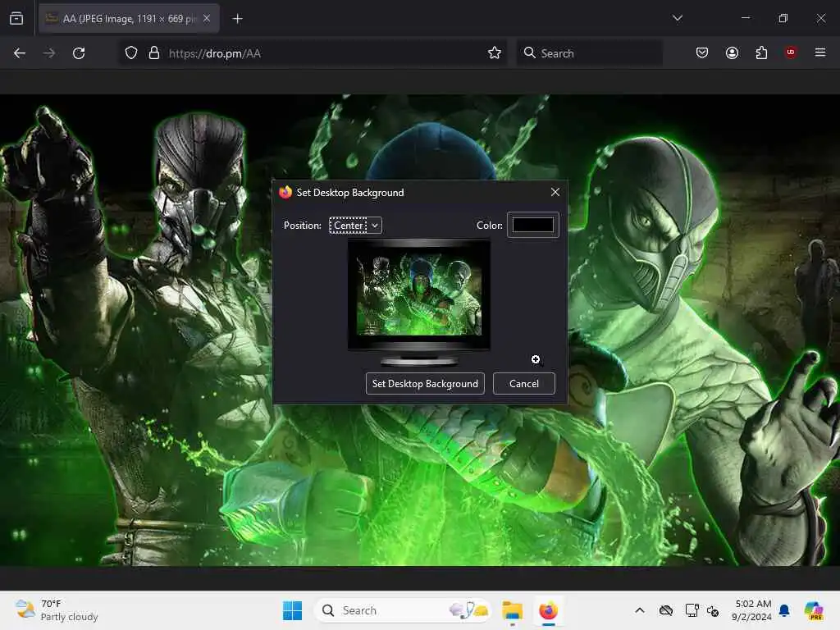The width and height of the screenshot is (840, 630).
Task: Bookmark this page with the star icon
Action: (495, 53)
